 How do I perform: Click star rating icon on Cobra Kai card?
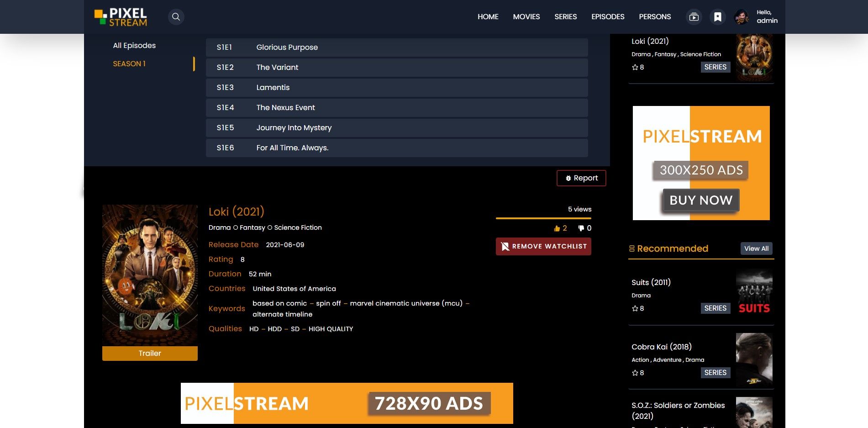coord(635,373)
